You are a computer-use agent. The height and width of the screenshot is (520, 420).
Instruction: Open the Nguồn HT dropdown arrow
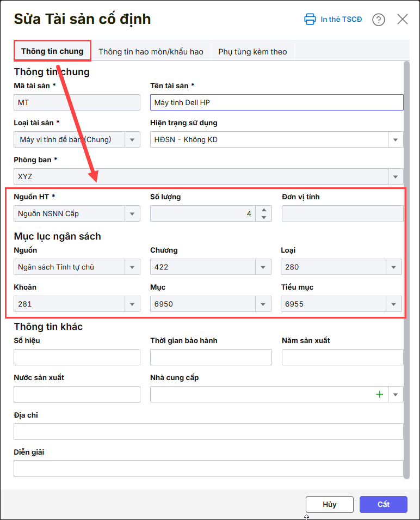132,213
